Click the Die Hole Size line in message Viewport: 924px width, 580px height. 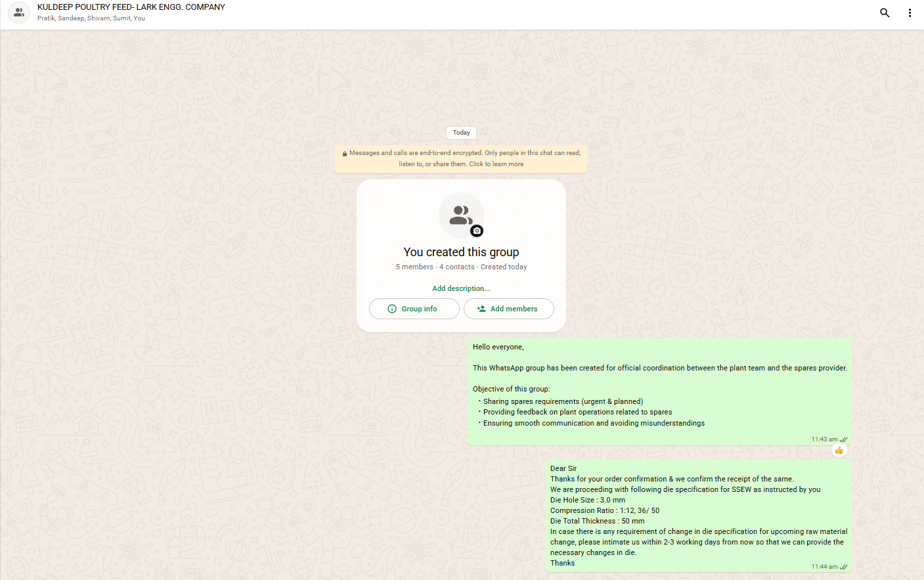[x=588, y=500]
